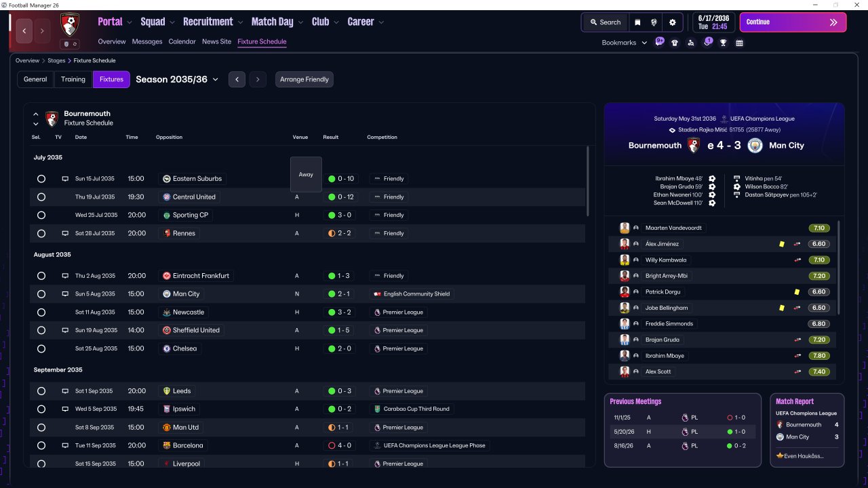This screenshot has height=488, width=868.
Task: Open the settings gear icon
Action: point(673,22)
